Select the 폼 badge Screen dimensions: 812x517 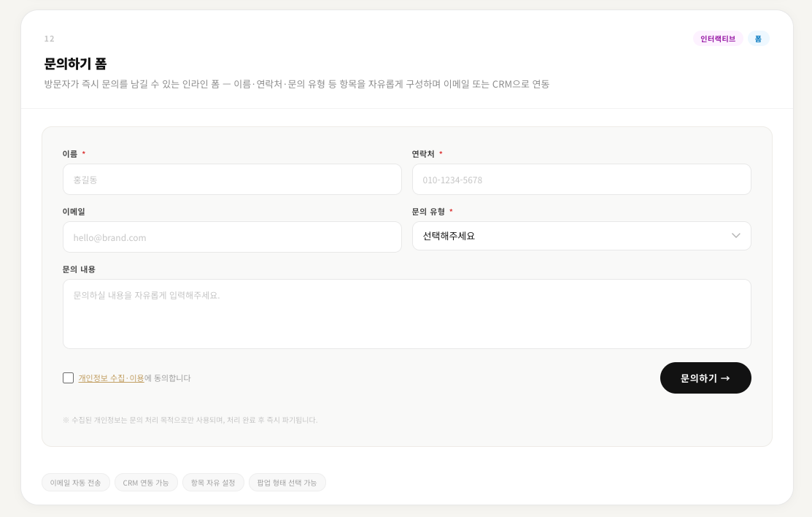coord(758,39)
